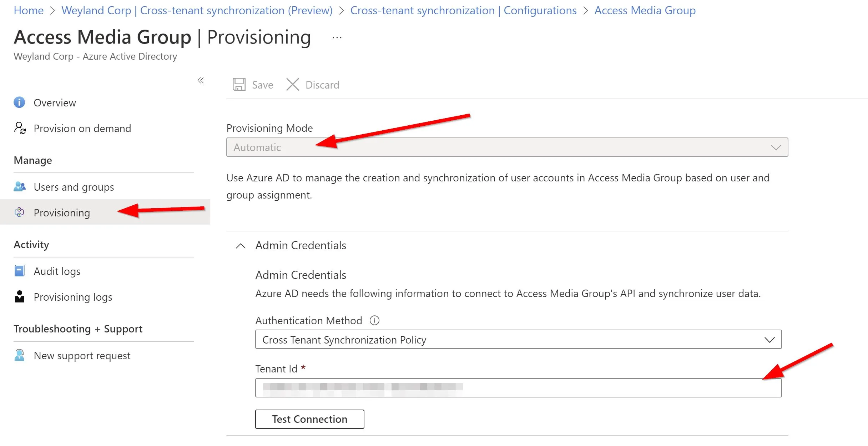Image resolution: width=868 pixels, height=446 pixels.
Task: Open the Provisioning Mode dropdown
Action: (x=507, y=147)
